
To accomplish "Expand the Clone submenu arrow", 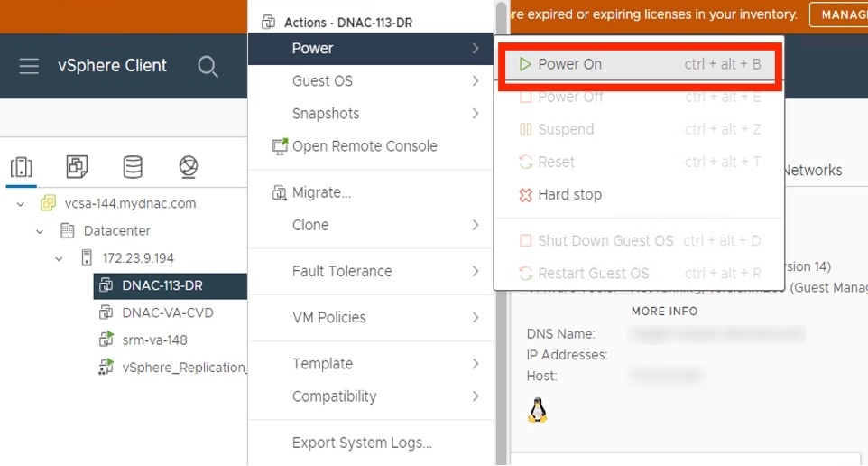I will pyautogui.click(x=476, y=225).
